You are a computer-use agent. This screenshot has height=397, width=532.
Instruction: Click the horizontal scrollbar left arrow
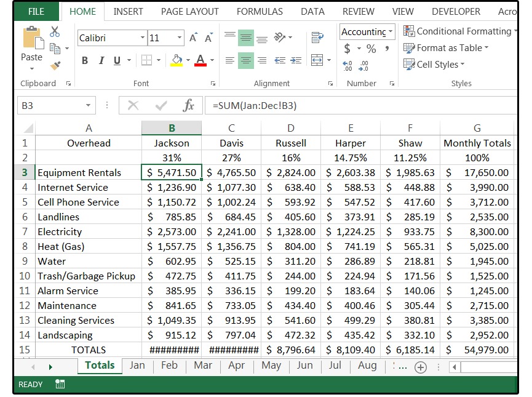pos(454,367)
